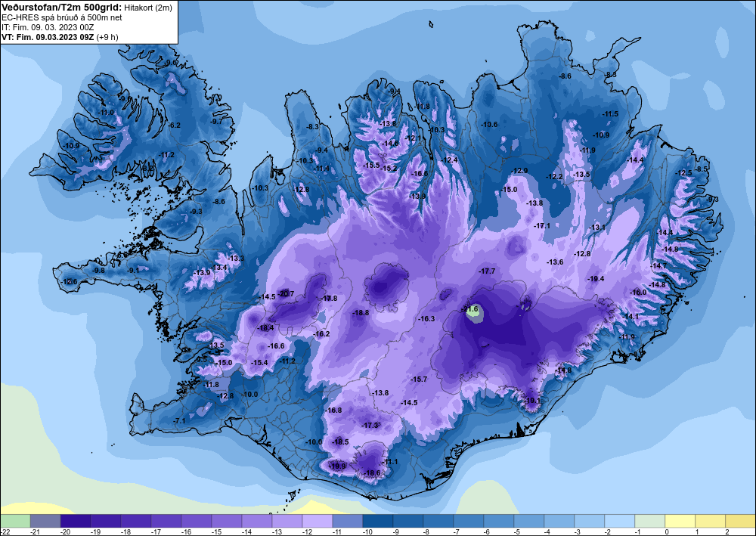The width and height of the screenshot is (756, 536).
Task: Click the -8.5 temperature label
Action: 701,169
